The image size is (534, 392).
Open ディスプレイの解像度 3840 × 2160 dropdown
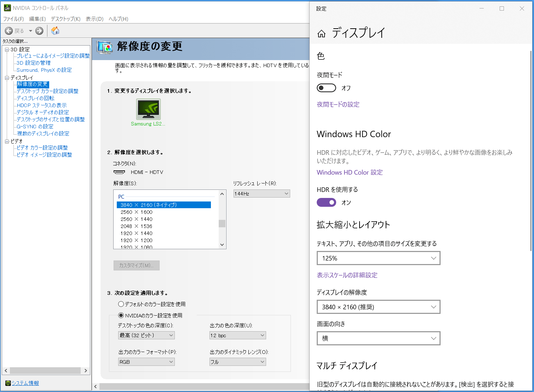[x=379, y=307]
